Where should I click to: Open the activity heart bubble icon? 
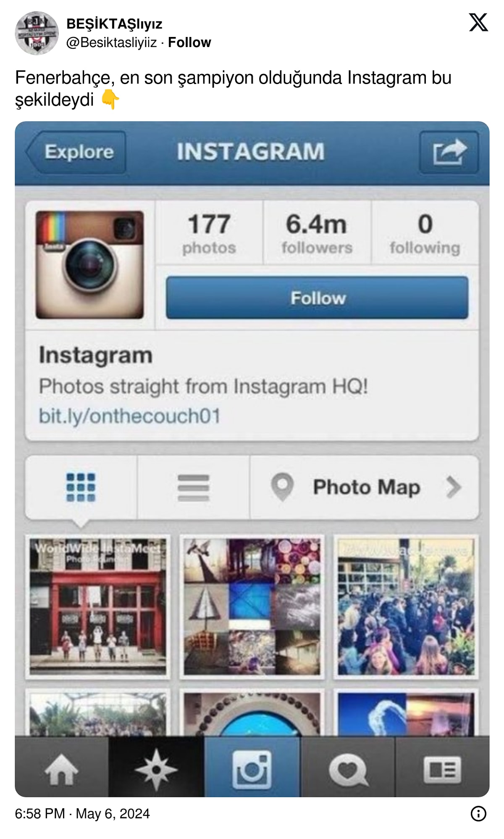[x=348, y=769]
